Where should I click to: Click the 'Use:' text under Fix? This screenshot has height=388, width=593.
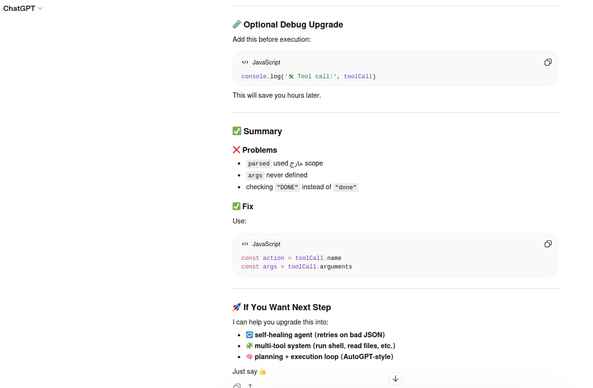point(239,221)
